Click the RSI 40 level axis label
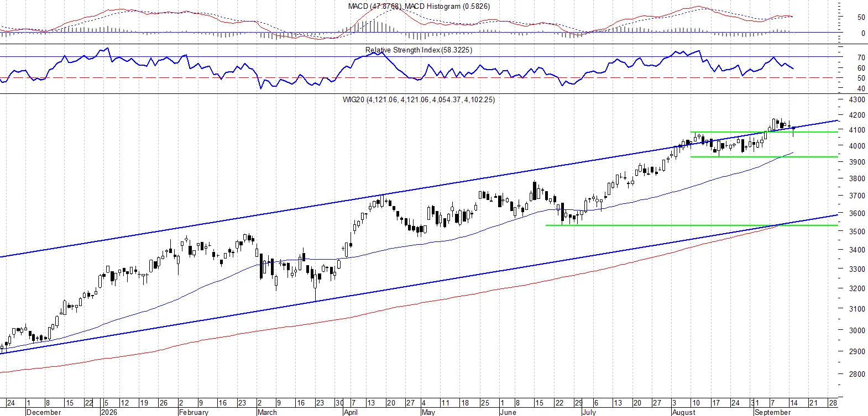The image size is (868, 416). [x=861, y=88]
